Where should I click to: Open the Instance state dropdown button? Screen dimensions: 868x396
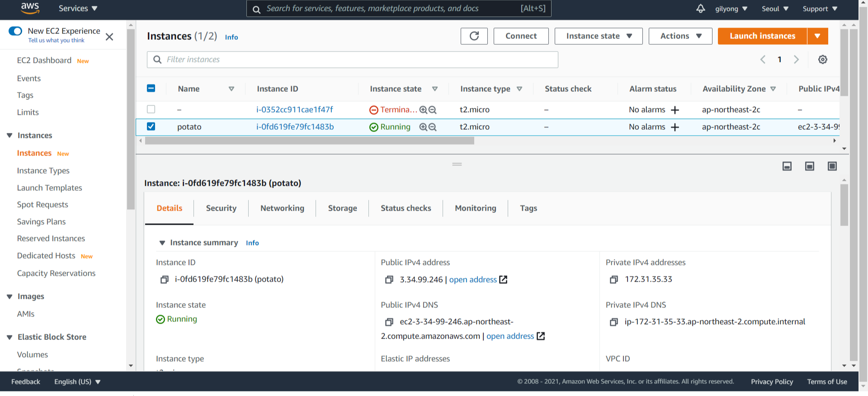599,36
